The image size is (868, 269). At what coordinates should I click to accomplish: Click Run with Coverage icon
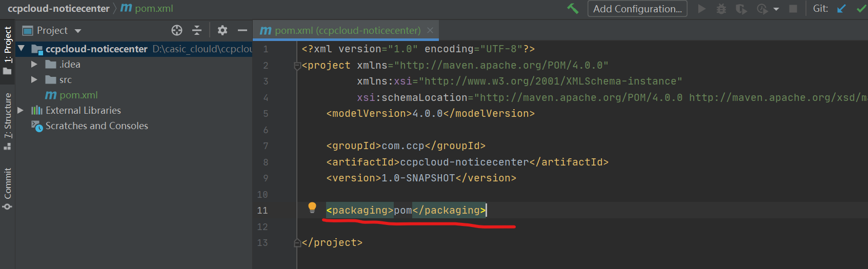click(x=741, y=9)
